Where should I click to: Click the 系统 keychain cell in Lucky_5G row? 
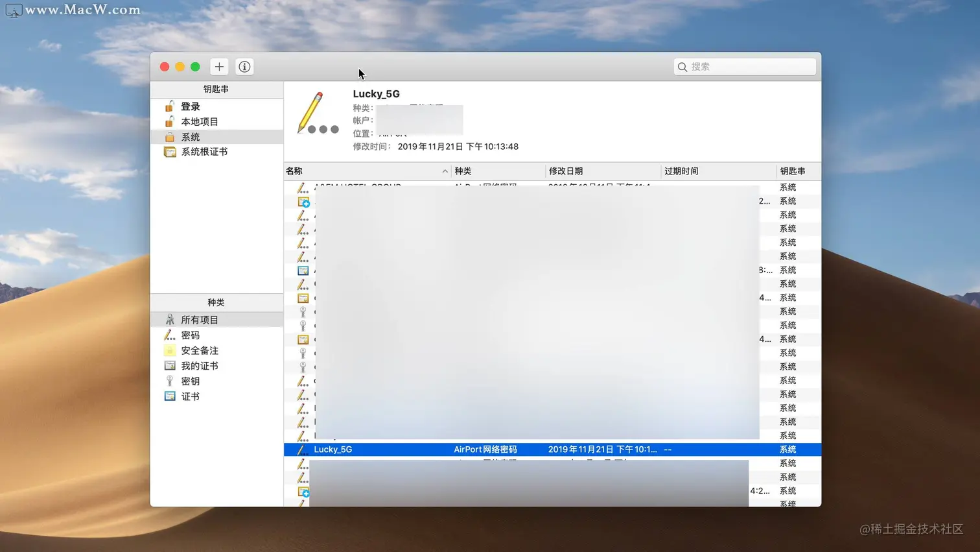click(x=787, y=450)
